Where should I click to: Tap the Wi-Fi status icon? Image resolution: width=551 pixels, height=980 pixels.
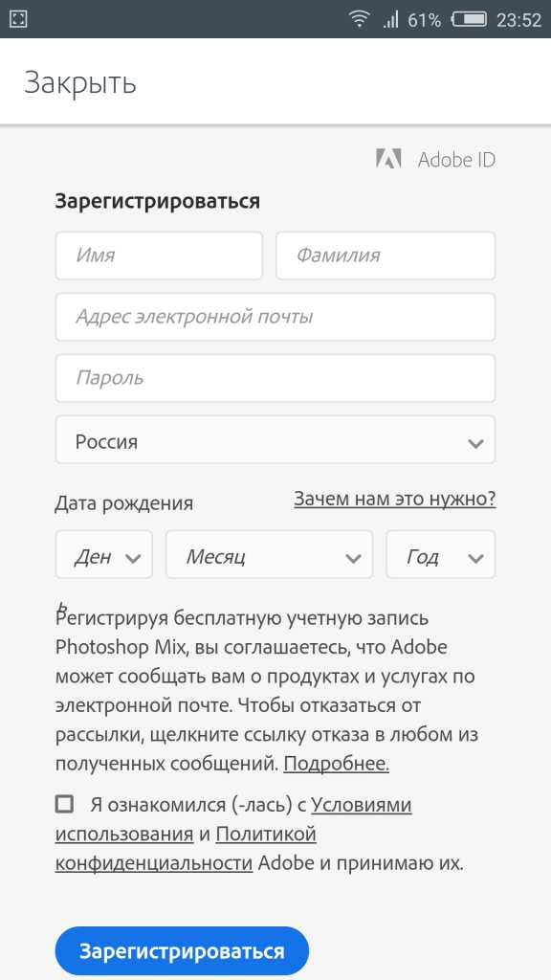(360, 19)
